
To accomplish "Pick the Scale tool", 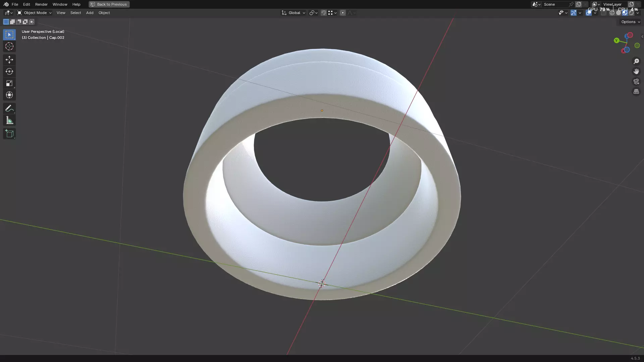I will click(9, 83).
